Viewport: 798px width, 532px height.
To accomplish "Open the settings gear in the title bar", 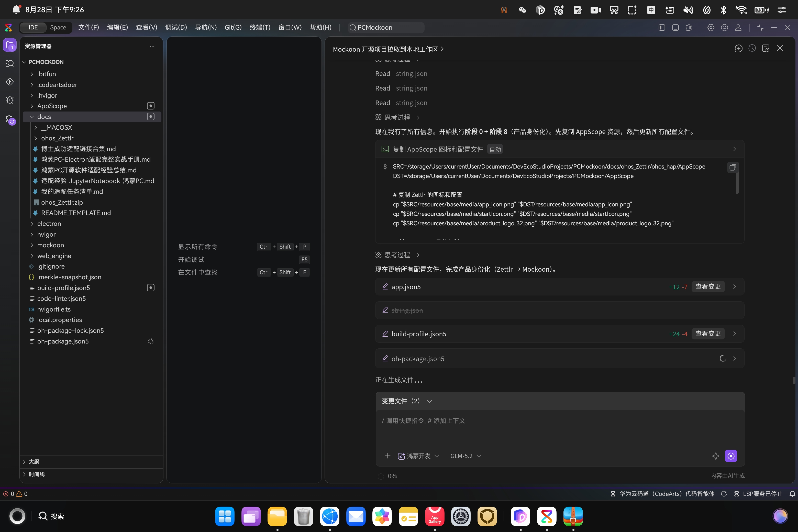I will (x=711, y=27).
